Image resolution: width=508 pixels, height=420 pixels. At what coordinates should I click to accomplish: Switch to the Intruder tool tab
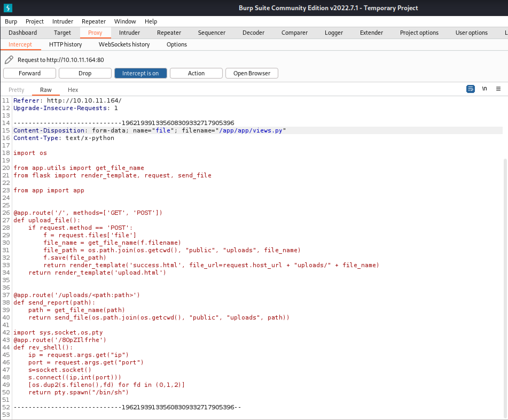(130, 33)
